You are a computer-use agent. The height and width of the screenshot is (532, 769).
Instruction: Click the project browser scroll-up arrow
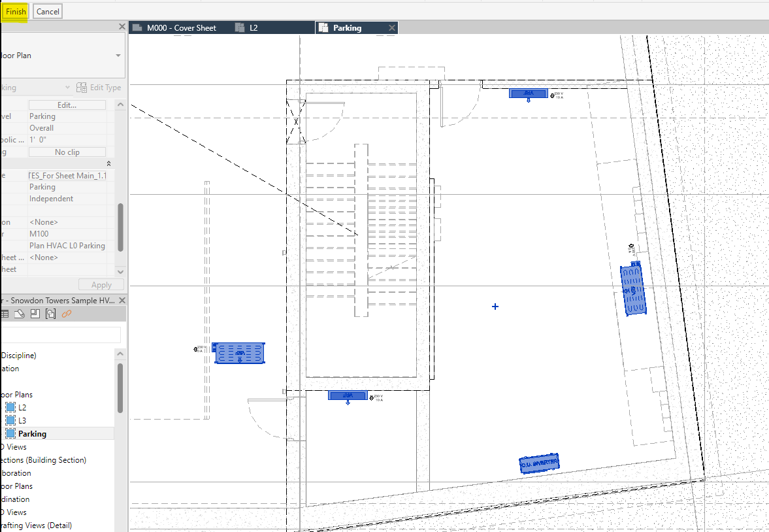click(121, 354)
